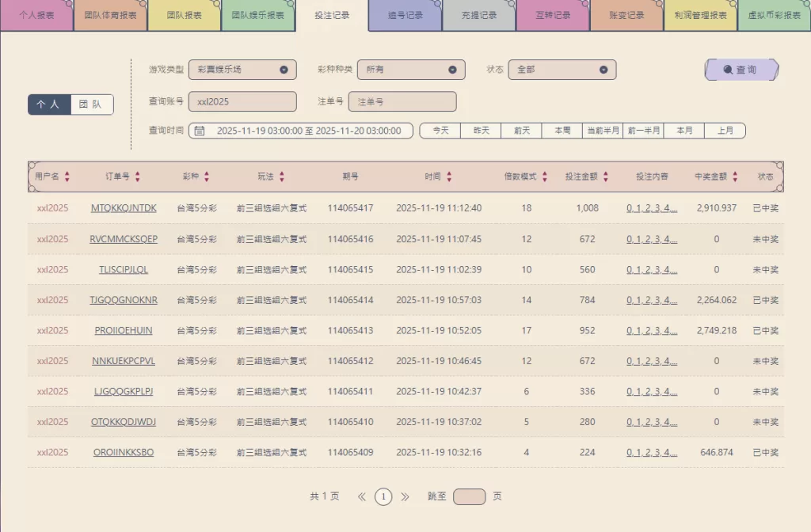The width and height of the screenshot is (811, 532).
Task: Sort by 订单号 column arrows
Action: 138,177
